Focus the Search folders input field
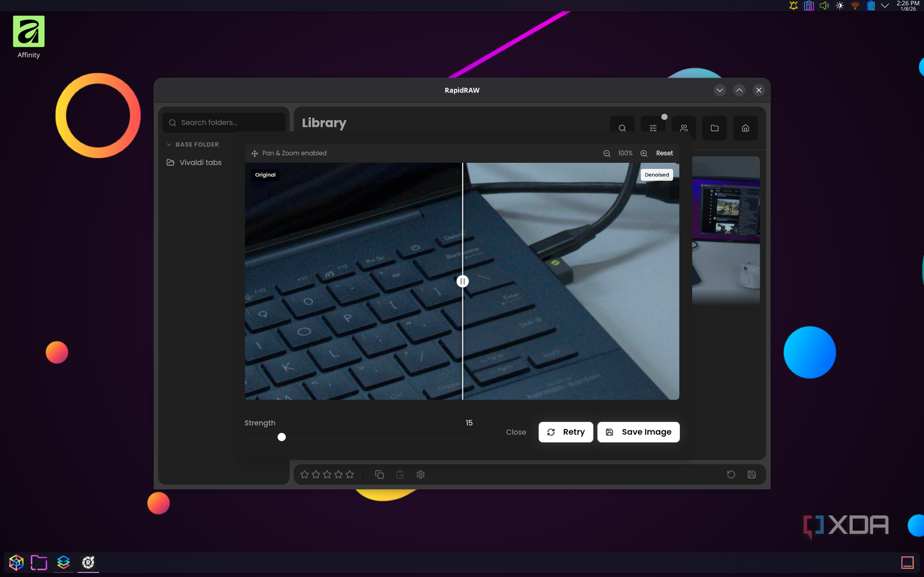This screenshot has width=924, height=577. [230, 123]
